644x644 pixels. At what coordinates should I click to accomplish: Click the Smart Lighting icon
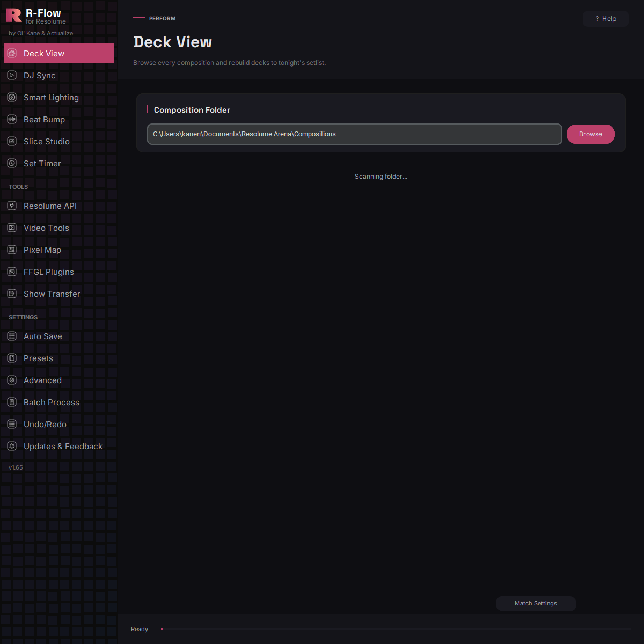(12, 97)
